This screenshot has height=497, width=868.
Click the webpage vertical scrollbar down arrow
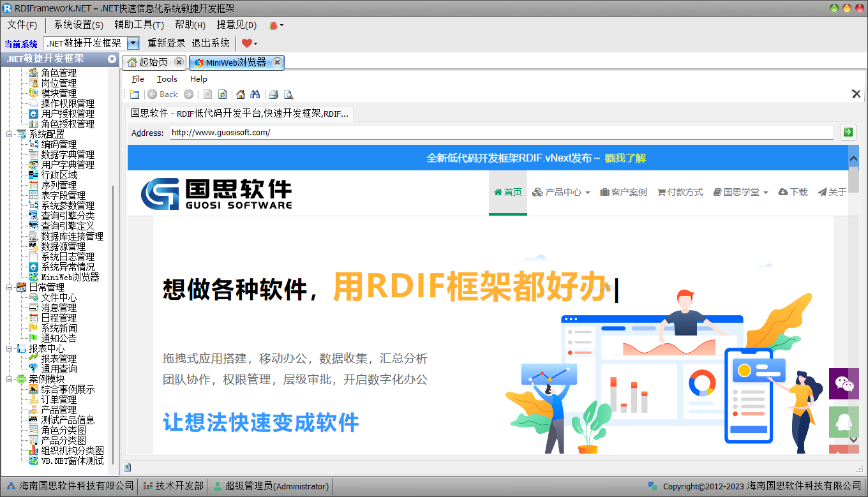[x=853, y=440]
